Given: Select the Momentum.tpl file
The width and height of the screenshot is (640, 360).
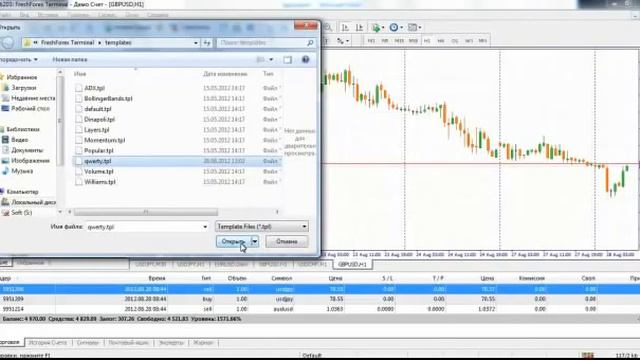Looking at the screenshot, I should (104, 140).
